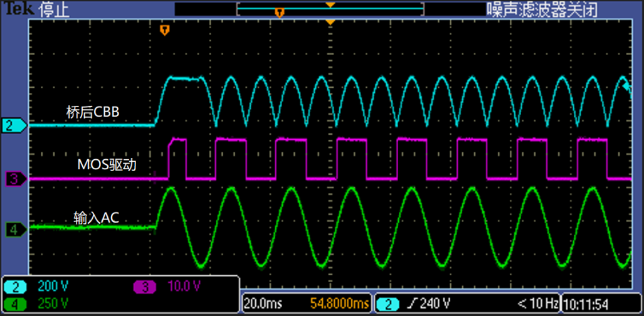Click the 桥后CBB waveform label
Viewport: 644px width, 316px height.
pyautogui.click(x=93, y=112)
